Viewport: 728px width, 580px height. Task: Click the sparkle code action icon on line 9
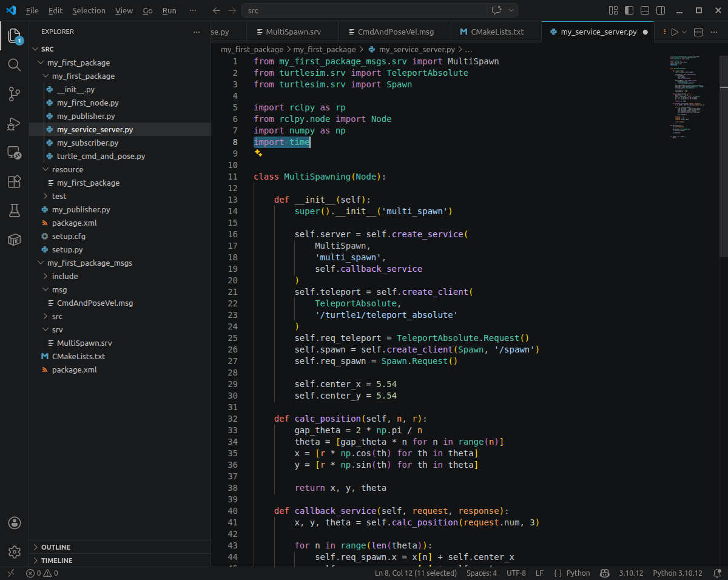point(258,153)
